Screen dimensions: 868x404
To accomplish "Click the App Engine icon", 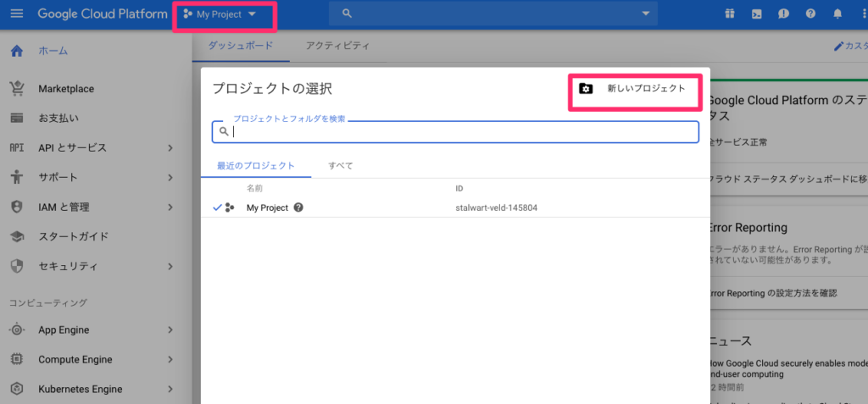I will coord(17,329).
